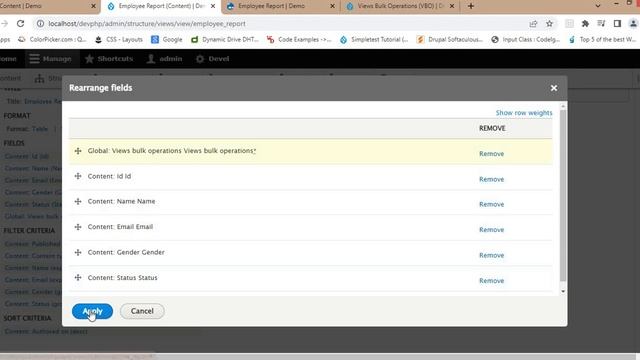The width and height of the screenshot is (640, 360).
Task: Click the address bar URL
Action: click(x=147, y=24)
